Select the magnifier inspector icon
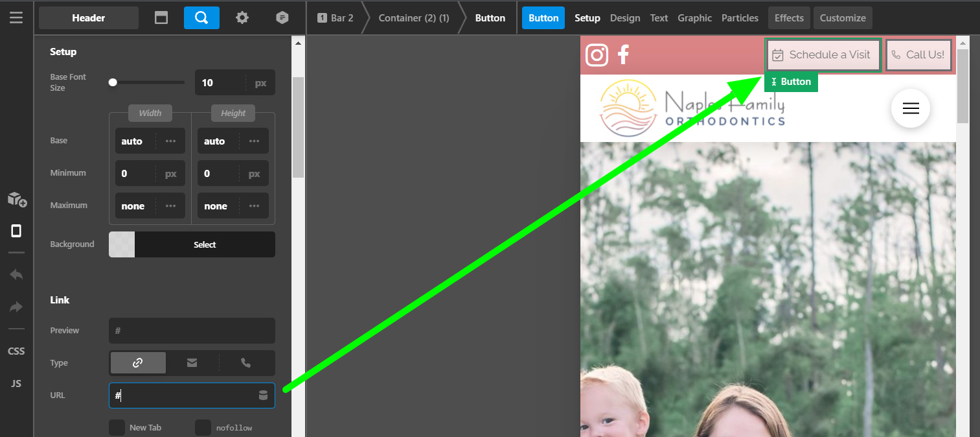 click(x=201, y=18)
